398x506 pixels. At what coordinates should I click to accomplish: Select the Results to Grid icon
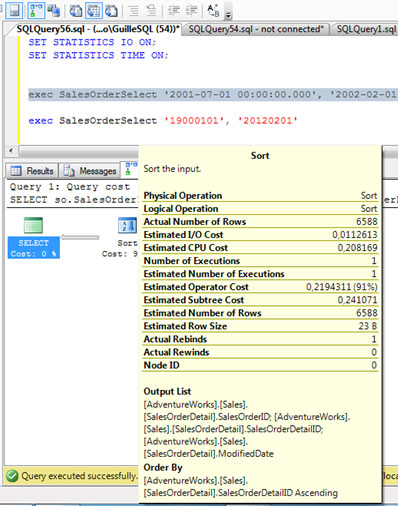(x=94, y=11)
